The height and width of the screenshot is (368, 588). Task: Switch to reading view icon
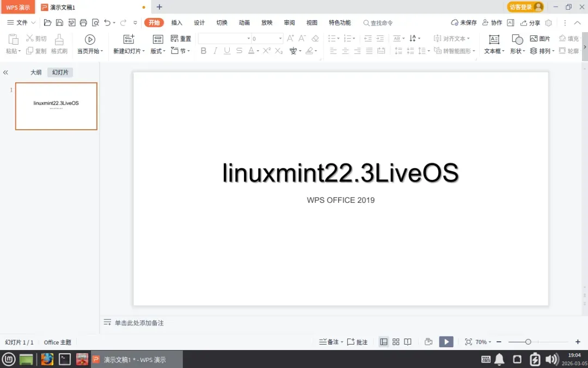tap(408, 342)
